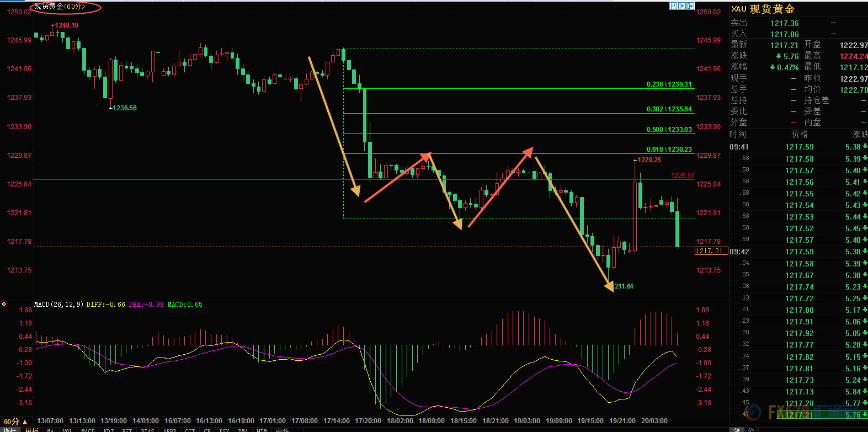Expand the 更多 indicators list
The image size is (868, 432).
[282, 430]
